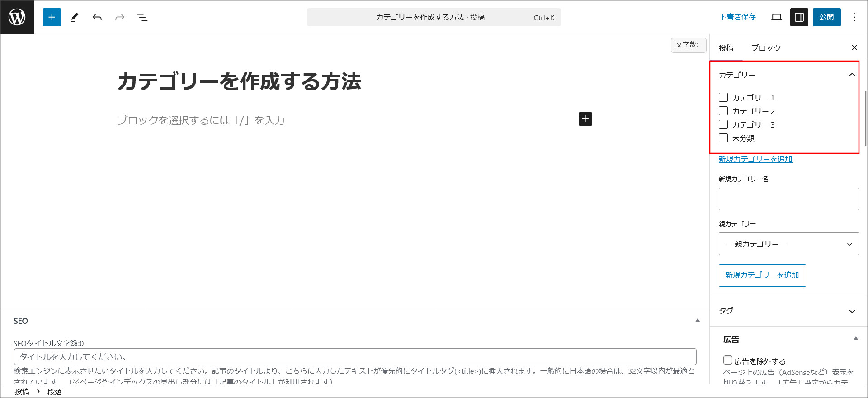Enable the 未分類 checkbox
Screen dimensions: 868x398
pyautogui.click(x=723, y=138)
